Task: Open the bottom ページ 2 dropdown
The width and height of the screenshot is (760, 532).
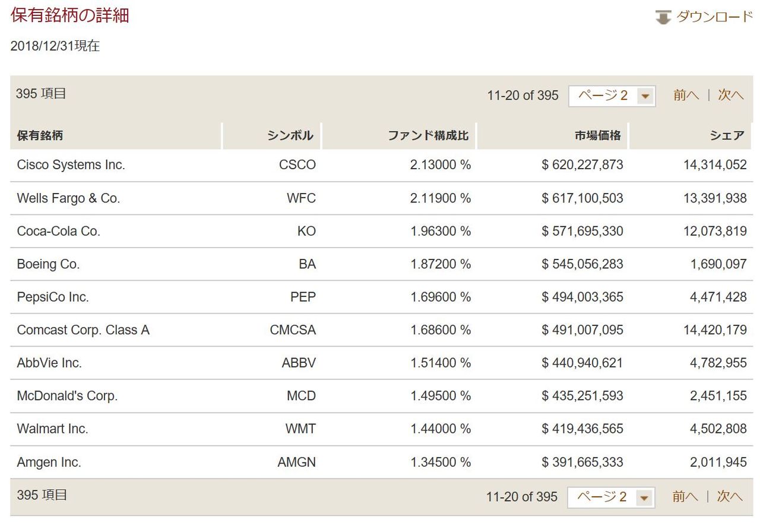Action: coord(610,497)
